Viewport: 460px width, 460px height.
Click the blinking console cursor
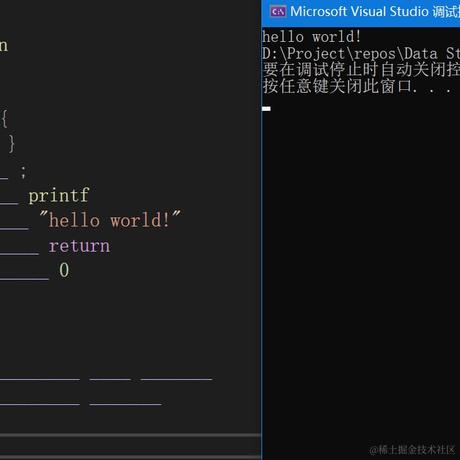266,109
